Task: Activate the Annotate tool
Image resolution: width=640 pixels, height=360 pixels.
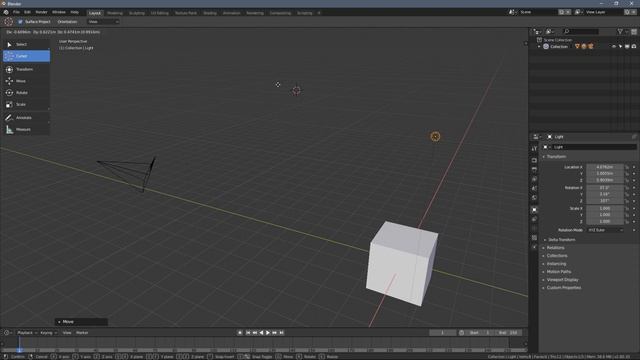Action: pyautogui.click(x=26, y=118)
